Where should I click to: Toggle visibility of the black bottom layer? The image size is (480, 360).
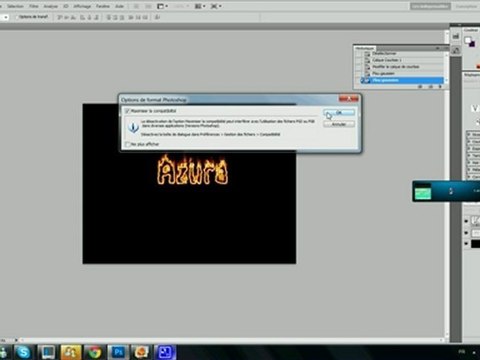coord(466,244)
